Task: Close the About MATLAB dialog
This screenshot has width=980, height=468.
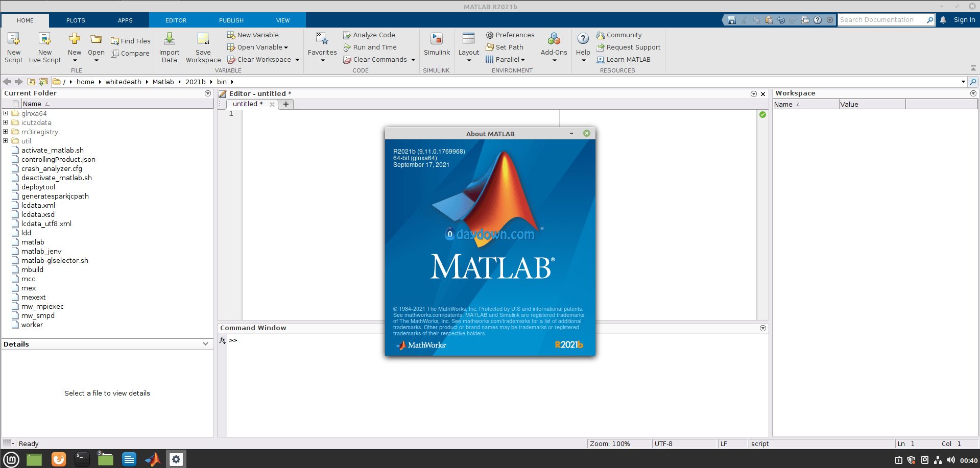Action: click(587, 133)
